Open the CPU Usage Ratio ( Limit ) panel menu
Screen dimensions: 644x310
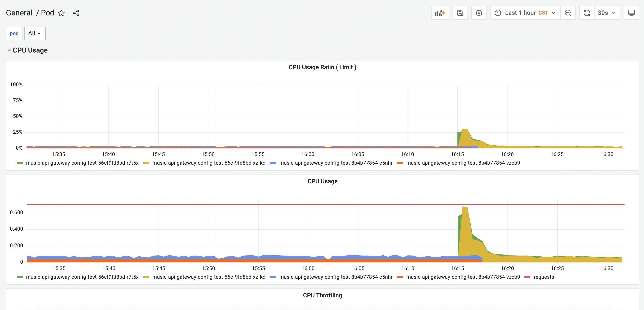point(322,67)
